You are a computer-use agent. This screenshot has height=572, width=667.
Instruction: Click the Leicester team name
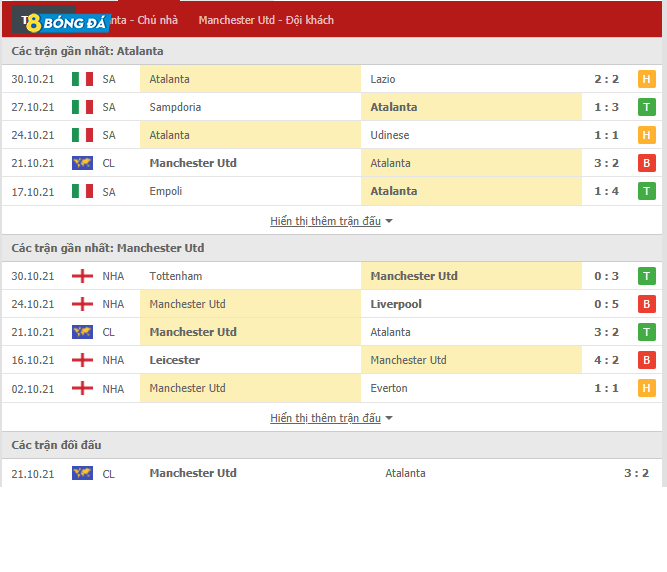(174, 360)
